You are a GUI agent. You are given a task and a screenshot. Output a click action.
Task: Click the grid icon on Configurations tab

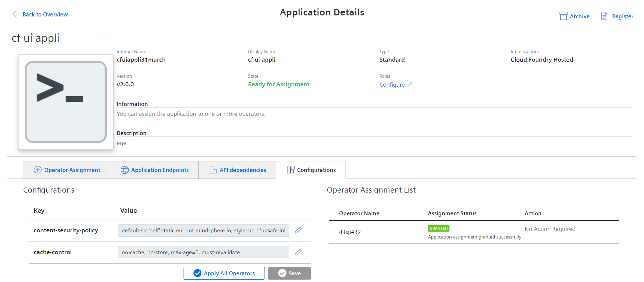[x=291, y=170]
